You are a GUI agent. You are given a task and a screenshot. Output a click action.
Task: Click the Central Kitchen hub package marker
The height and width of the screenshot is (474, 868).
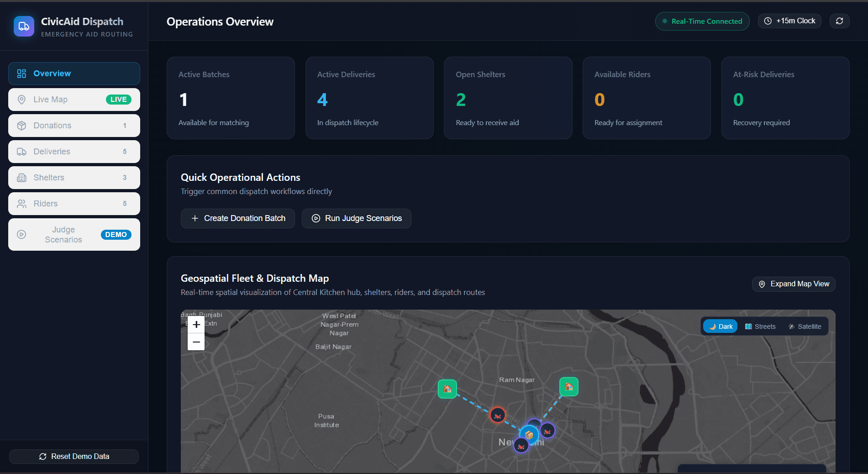(x=529, y=435)
